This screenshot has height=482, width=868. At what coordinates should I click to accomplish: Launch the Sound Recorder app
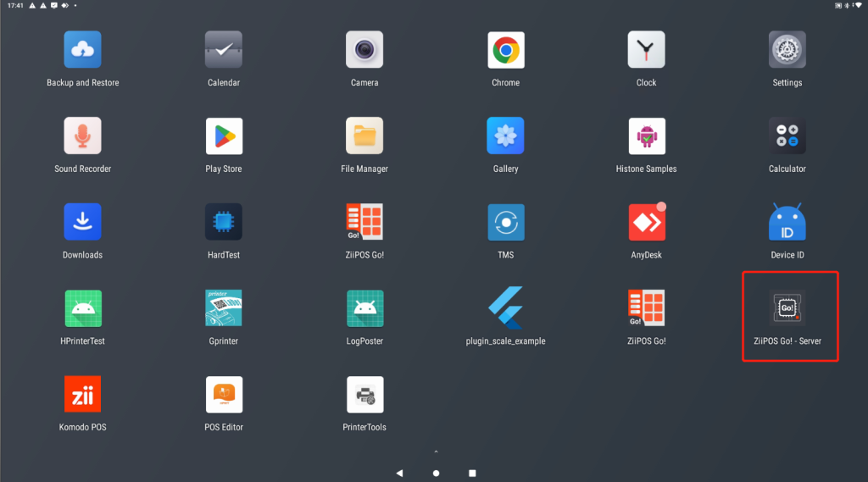tap(82, 136)
